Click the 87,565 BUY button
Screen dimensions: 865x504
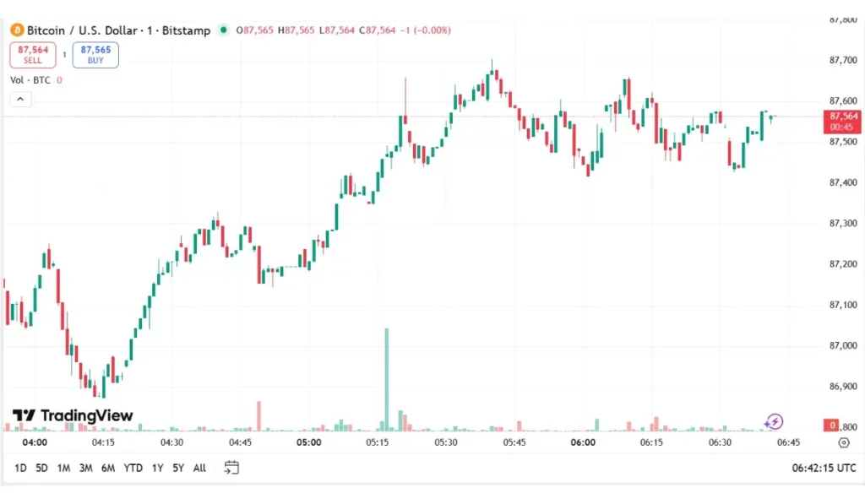[x=95, y=53]
